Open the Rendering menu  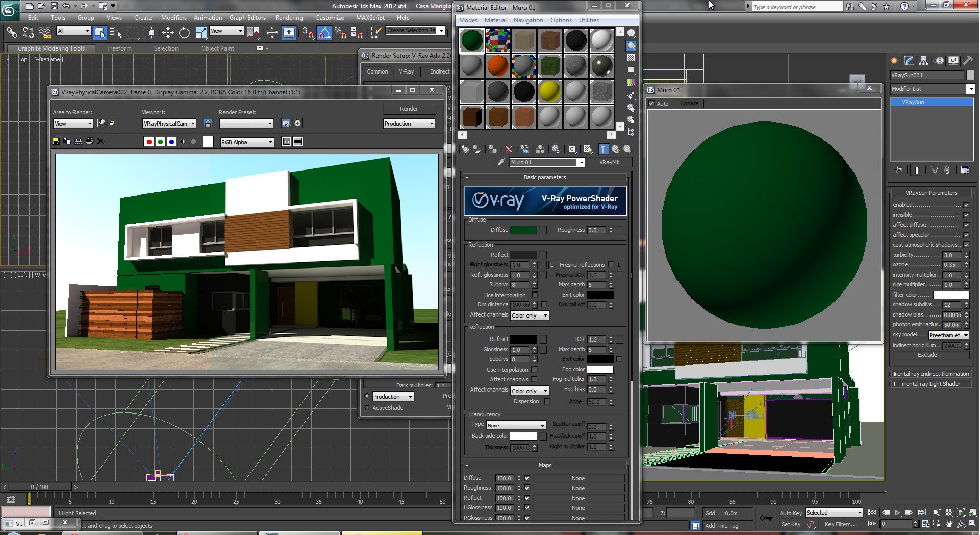[x=289, y=18]
